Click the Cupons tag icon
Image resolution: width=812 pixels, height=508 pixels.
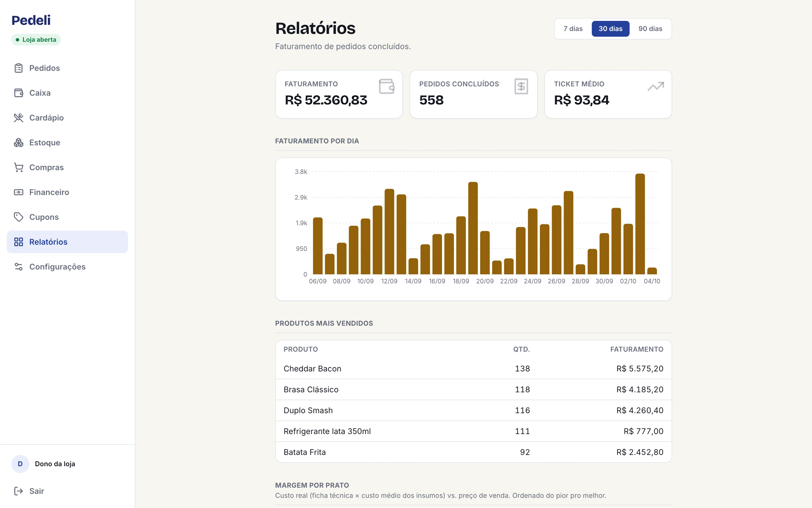tap(18, 217)
